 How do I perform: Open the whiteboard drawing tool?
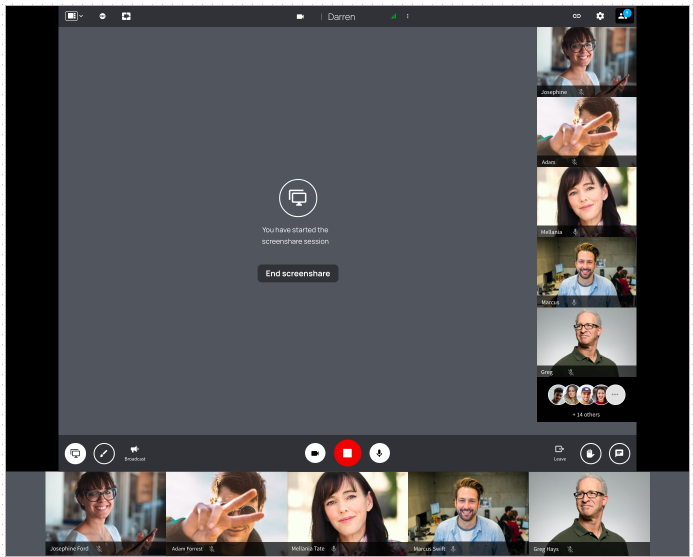[104, 454]
